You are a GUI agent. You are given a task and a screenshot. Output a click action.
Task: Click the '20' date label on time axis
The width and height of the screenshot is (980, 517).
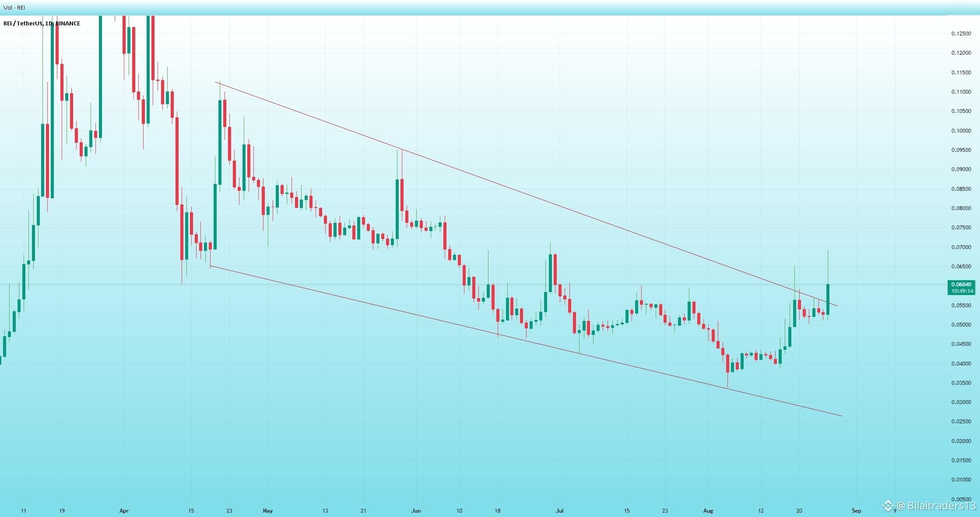tap(799, 511)
